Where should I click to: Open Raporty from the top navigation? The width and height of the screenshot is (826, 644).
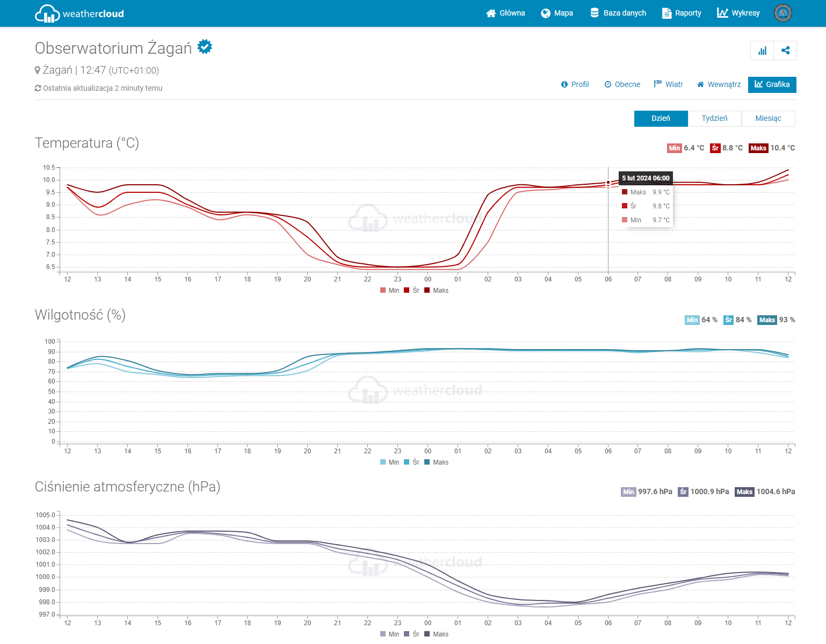point(682,13)
